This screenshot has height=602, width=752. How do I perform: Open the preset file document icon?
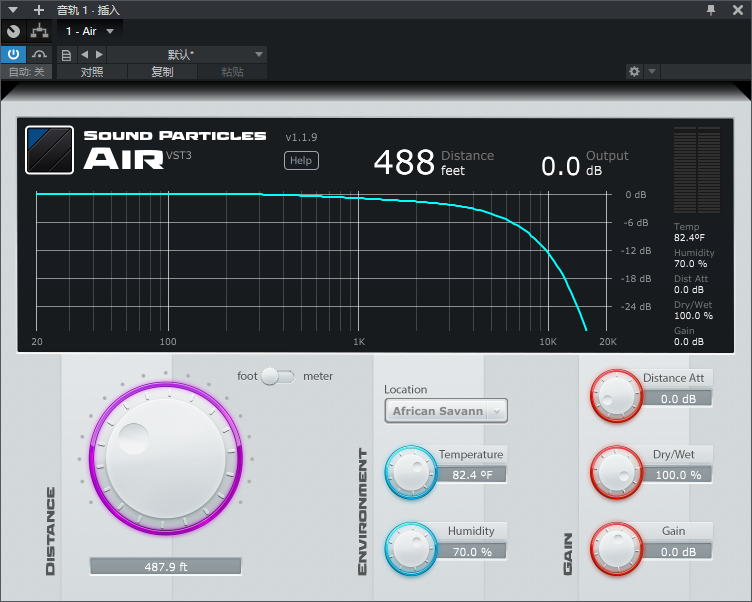coord(66,55)
